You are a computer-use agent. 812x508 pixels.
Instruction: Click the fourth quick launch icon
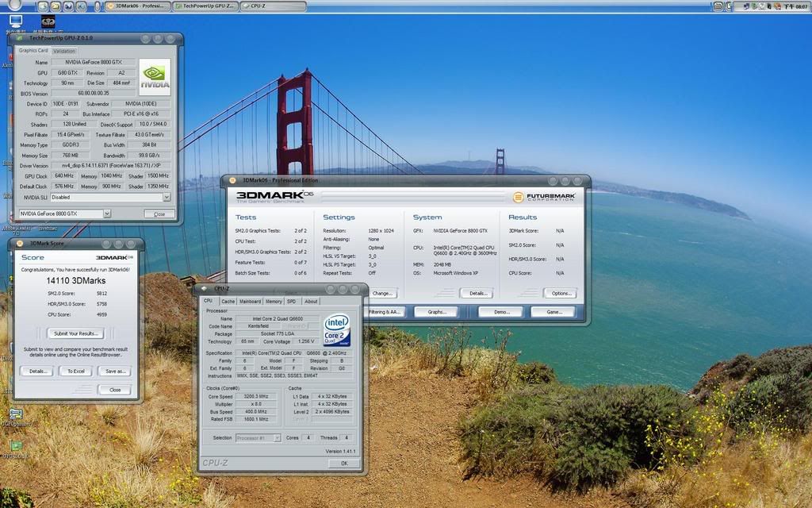82,6
